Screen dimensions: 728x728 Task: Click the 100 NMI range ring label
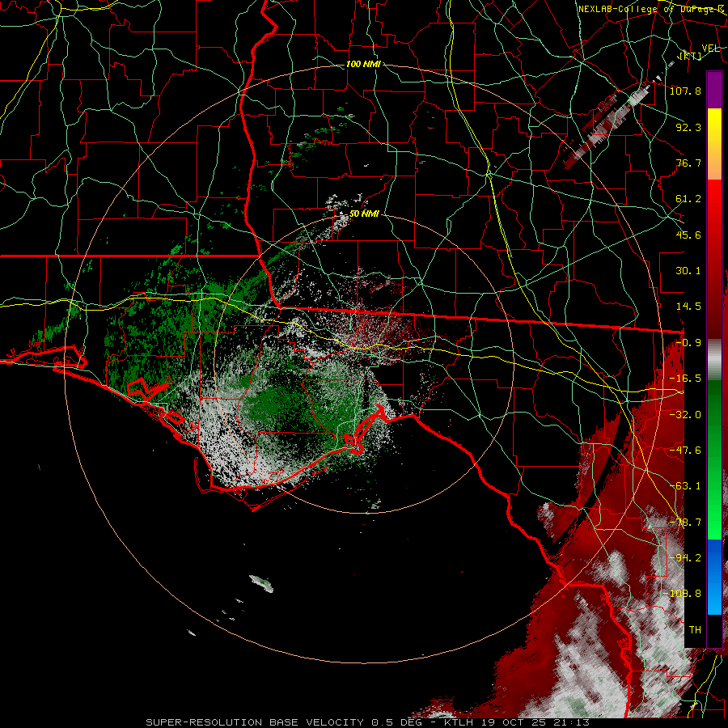coord(363,64)
